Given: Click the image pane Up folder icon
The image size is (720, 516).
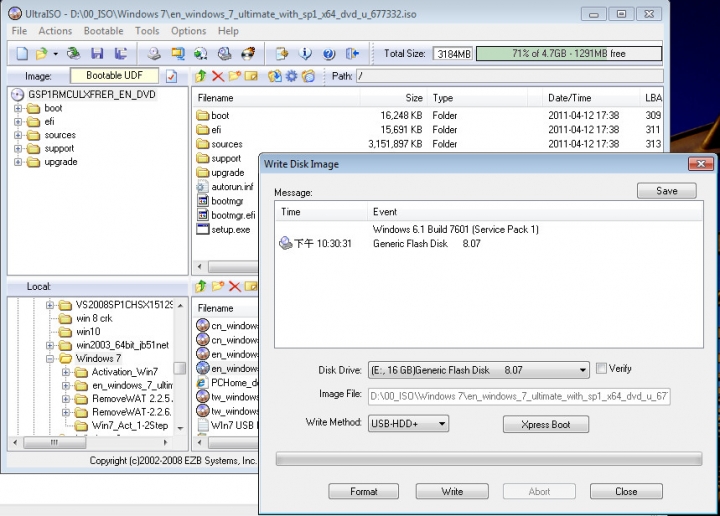Looking at the screenshot, I should (201, 76).
